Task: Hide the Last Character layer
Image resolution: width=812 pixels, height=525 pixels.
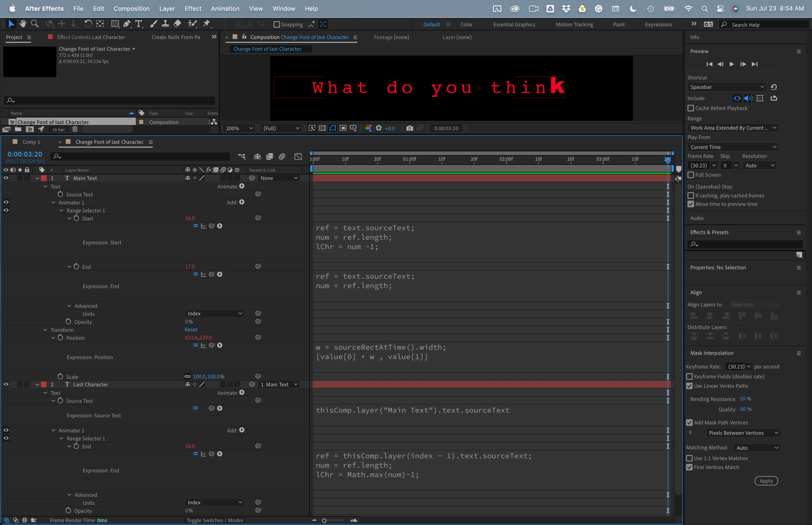Action: point(6,384)
